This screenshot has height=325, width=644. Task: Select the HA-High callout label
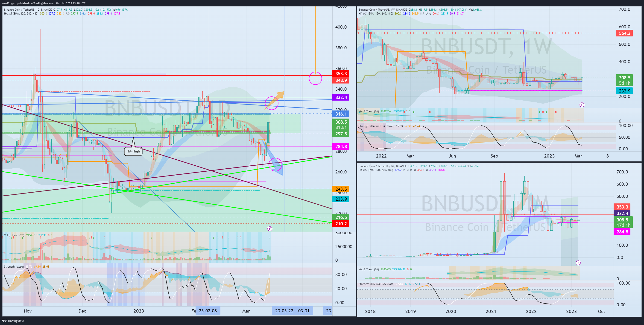click(x=133, y=151)
